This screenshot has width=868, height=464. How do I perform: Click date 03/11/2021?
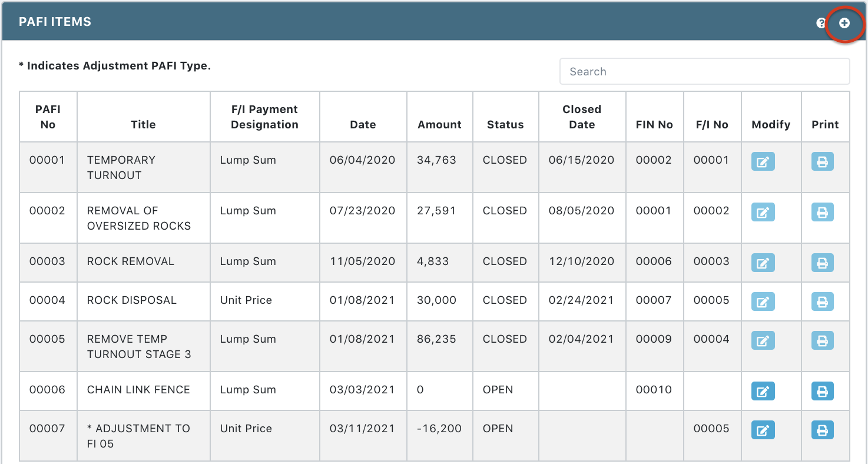point(363,428)
